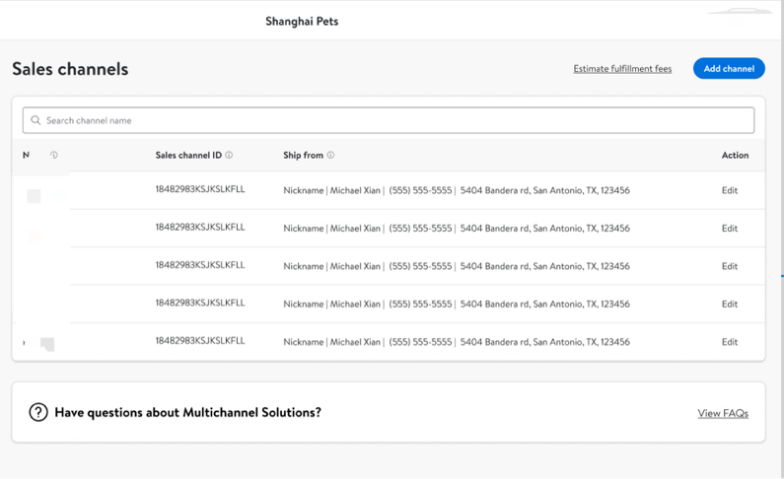
Task: Click the info icon beside Ship from
Action: 331,155
